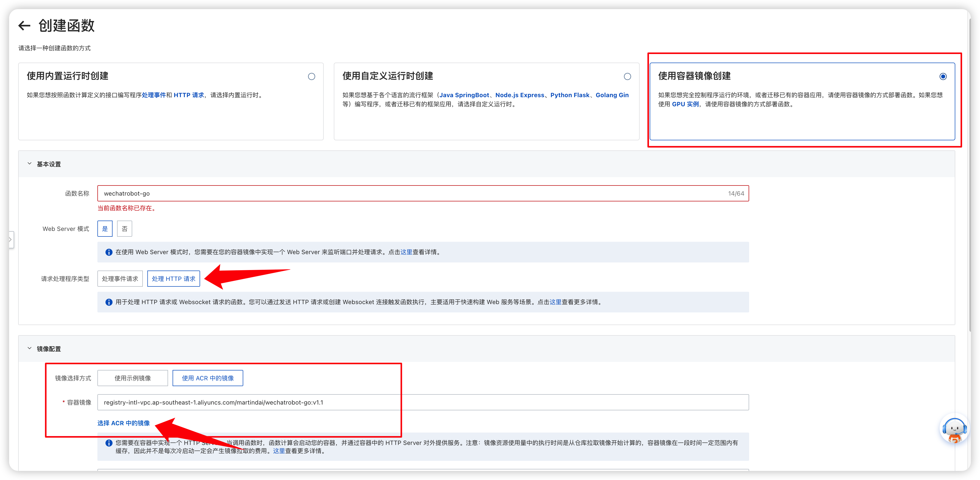Collapse the 基本设置 section
The height and width of the screenshot is (480, 980).
tap(30, 164)
